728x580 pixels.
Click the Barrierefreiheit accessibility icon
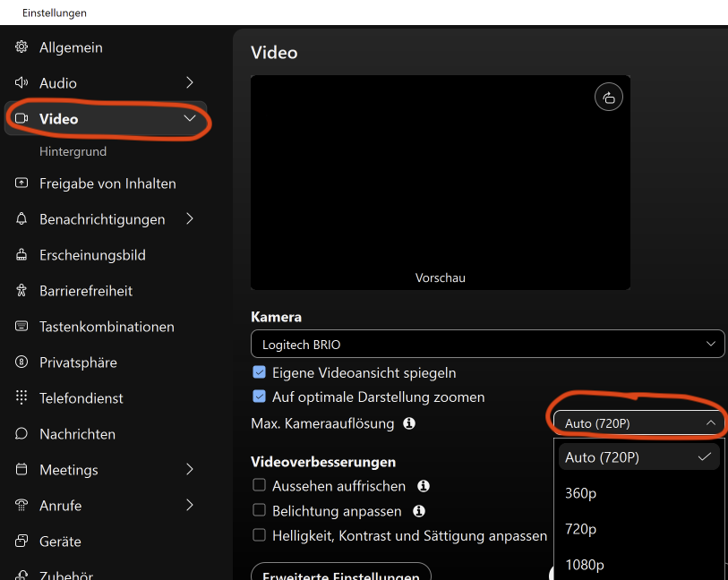[x=21, y=290]
